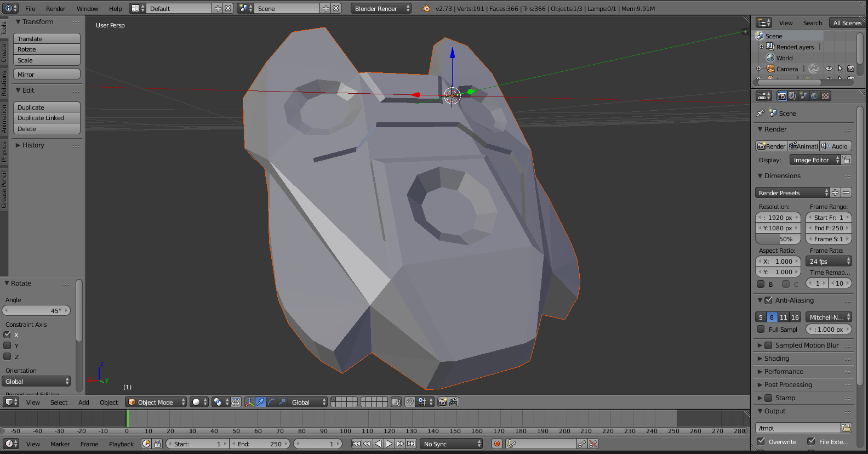
Task: Open the Object Mode dropdown
Action: (x=156, y=402)
